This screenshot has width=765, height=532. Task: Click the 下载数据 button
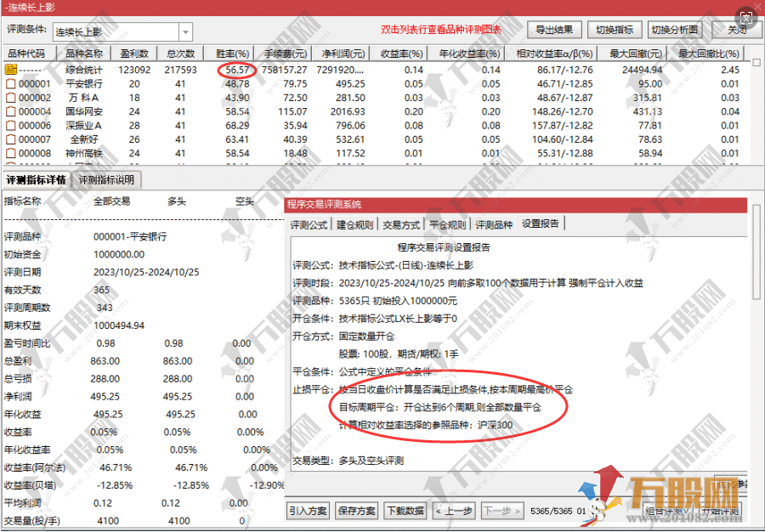pos(405,511)
